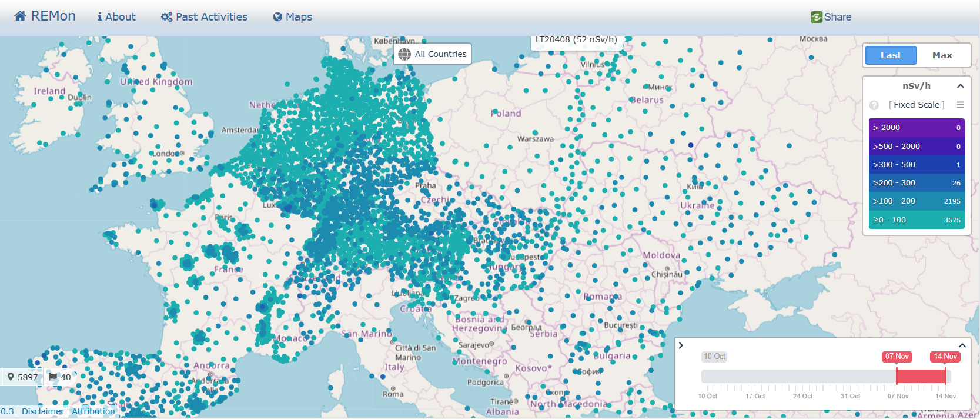Click the Maps globe icon in navbar
The image size is (980, 419).
point(277,17)
